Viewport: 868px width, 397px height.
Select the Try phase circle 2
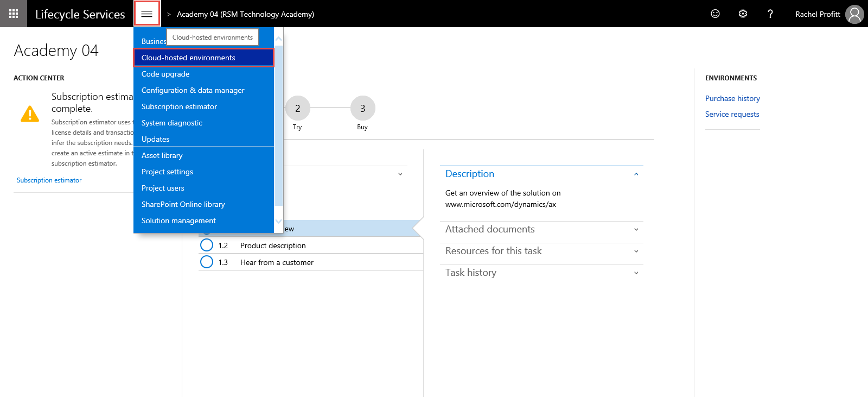pyautogui.click(x=297, y=109)
